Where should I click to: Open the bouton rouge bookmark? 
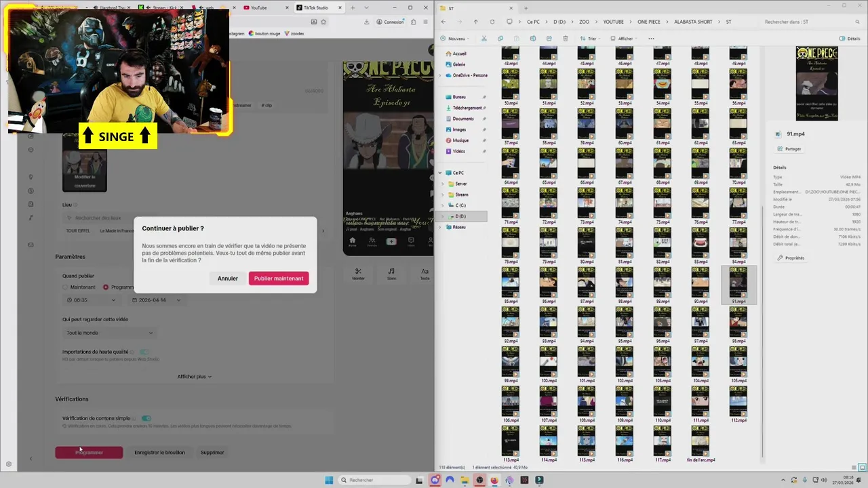coord(266,33)
